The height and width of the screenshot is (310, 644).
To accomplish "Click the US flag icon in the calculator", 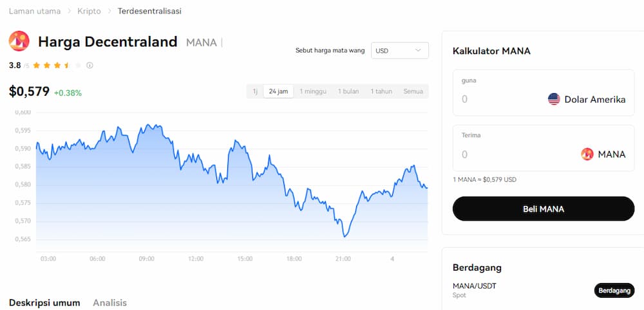I will [x=554, y=99].
